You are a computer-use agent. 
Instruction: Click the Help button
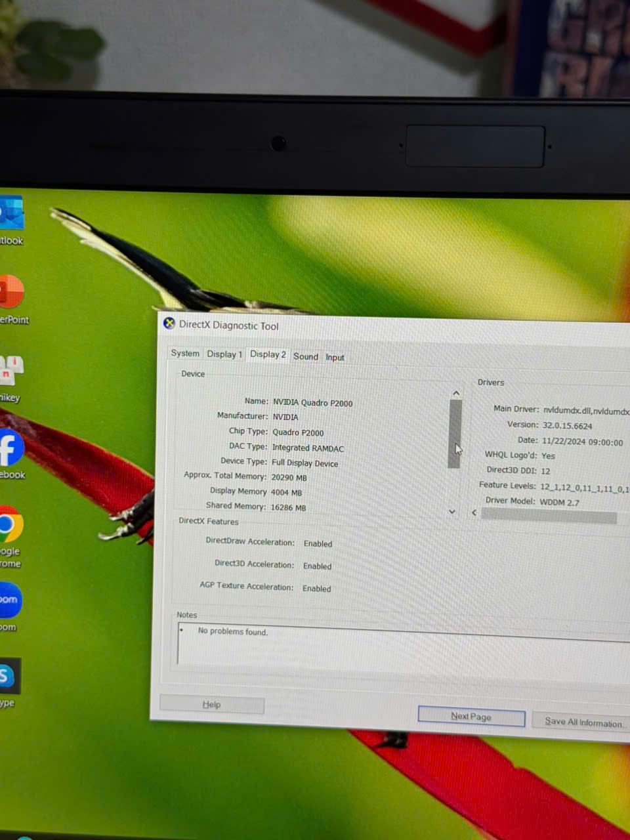(211, 705)
